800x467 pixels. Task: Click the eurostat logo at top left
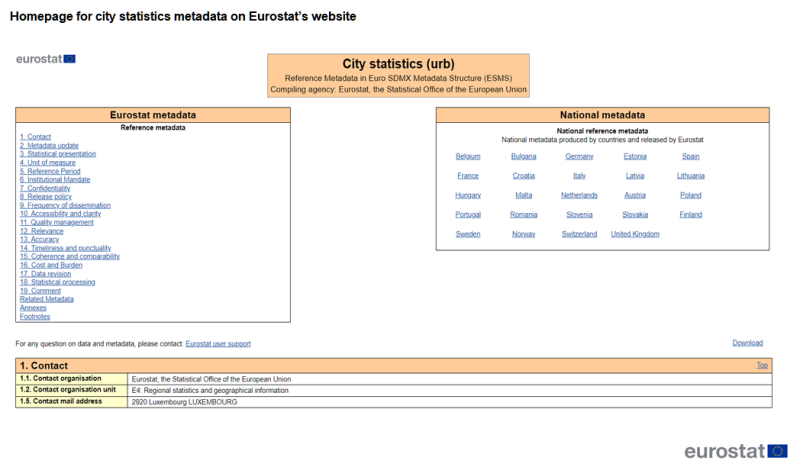point(45,59)
